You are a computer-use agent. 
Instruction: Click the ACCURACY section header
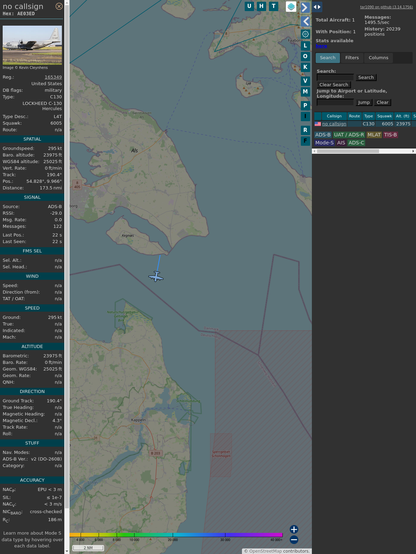point(32,480)
